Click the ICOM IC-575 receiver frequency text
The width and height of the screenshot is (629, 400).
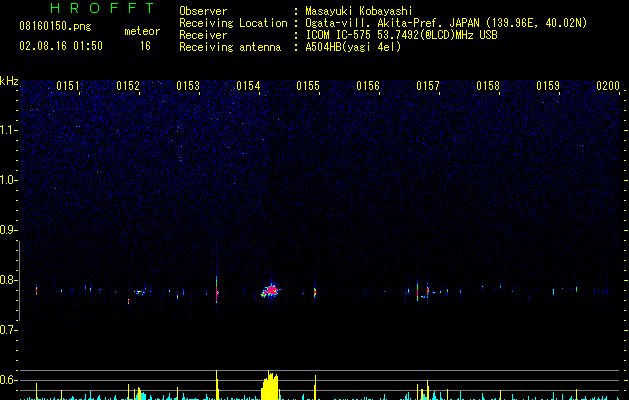pyautogui.click(x=401, y=35)
